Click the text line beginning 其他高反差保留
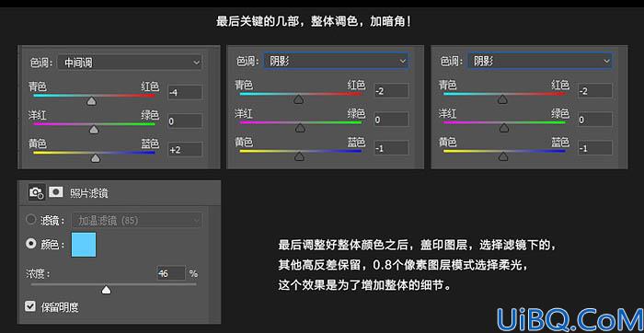644x333 pixels. [x=403, y=266]
